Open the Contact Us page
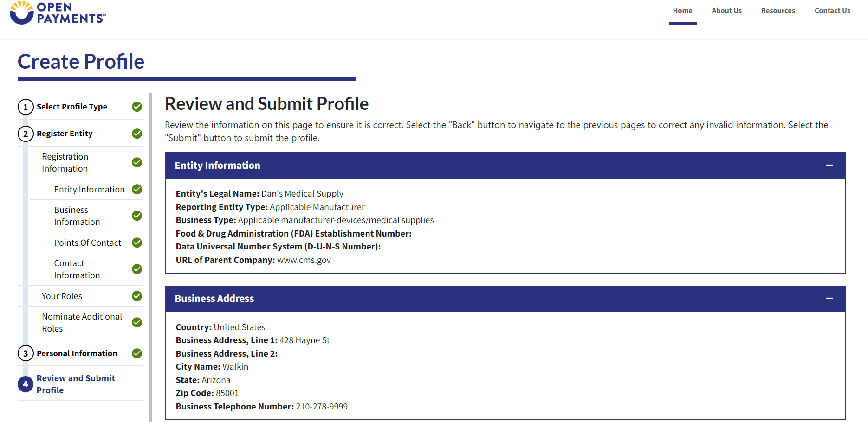The height and width of the screenshot is (422, 868). point(832,11)
